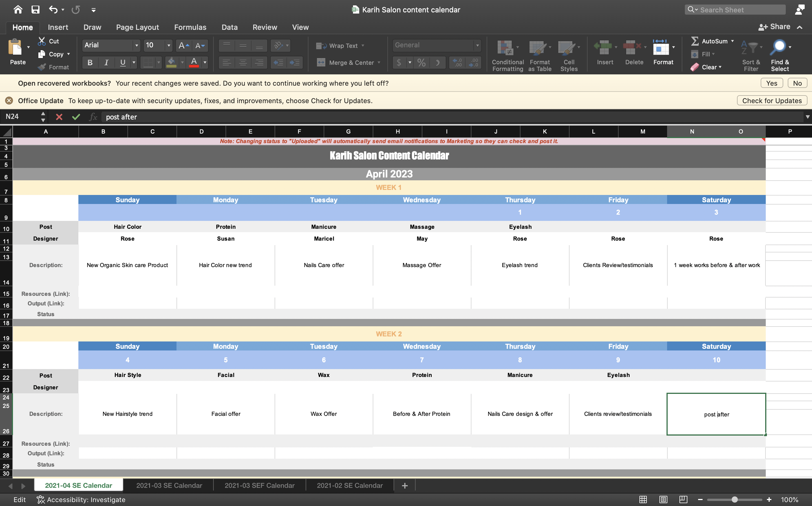Undo the last action

[53, 9]
